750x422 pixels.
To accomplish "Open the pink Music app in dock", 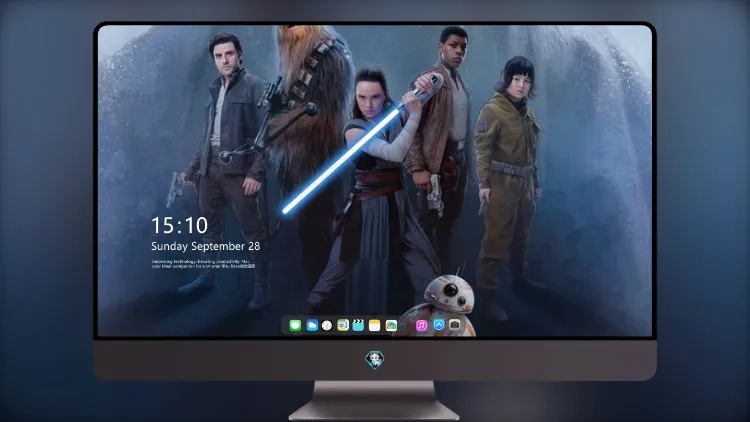I will tap(421, 326).
